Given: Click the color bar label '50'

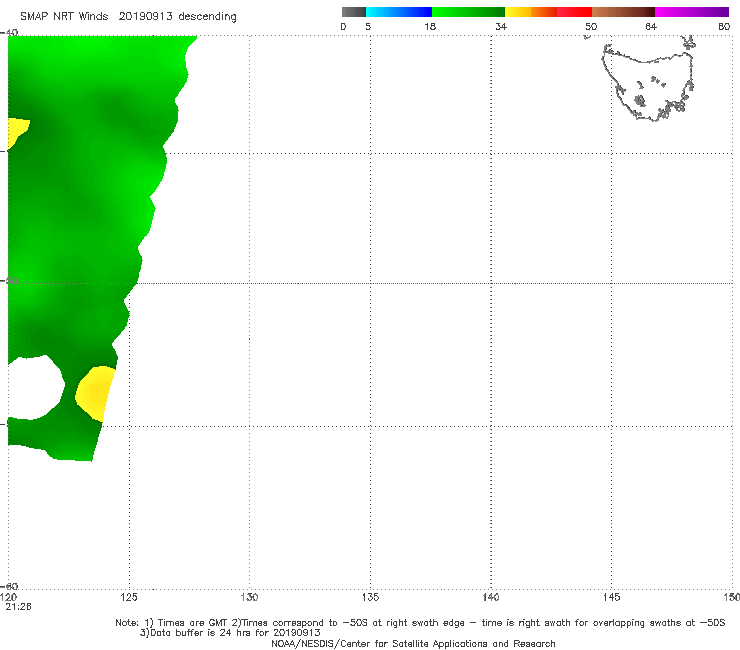Looking at the screenshot, I should [x=591, y=26].
